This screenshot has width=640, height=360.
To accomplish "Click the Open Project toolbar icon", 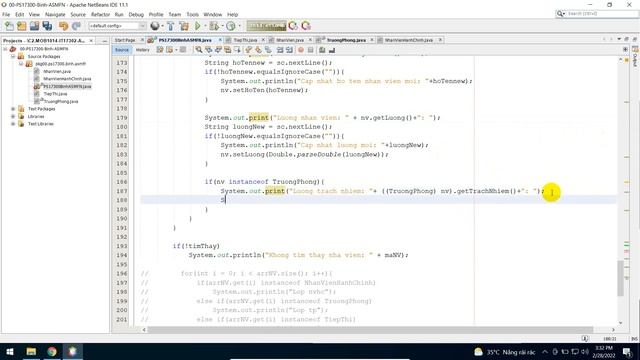I will click(34, 26).
